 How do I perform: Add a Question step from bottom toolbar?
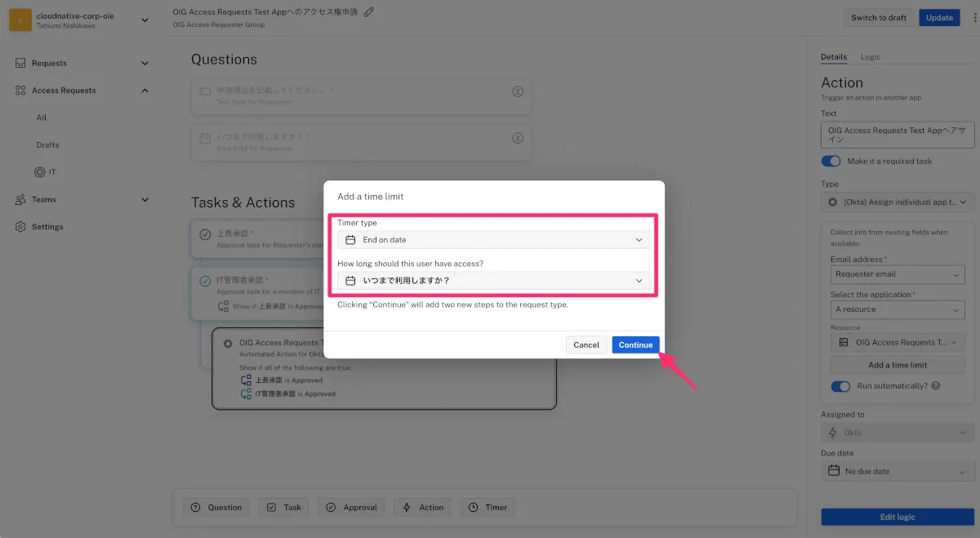coord(216,507)
